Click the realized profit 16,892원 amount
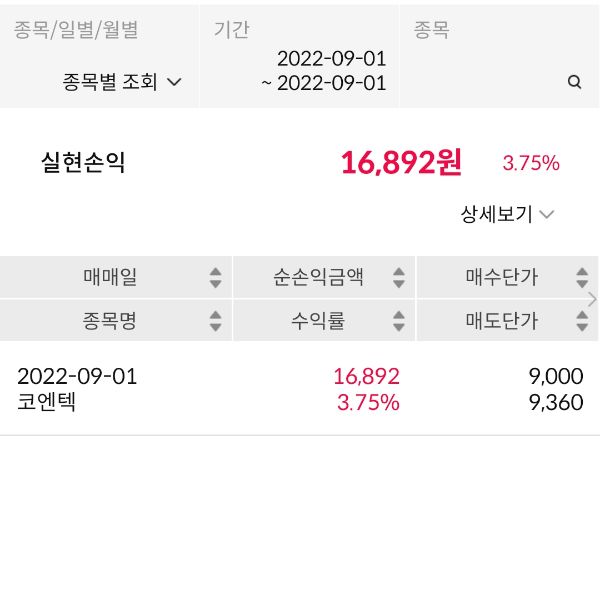The image size is (600, 600). [401, 163]
